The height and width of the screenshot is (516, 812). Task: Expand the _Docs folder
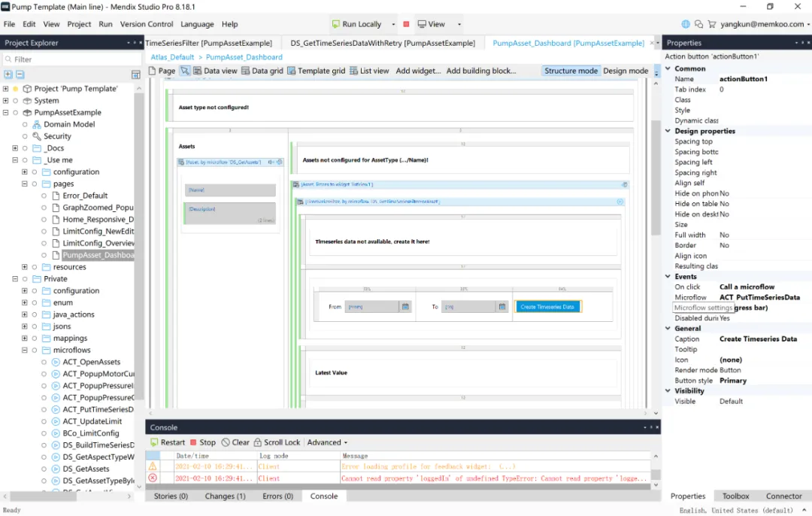point(15,148)
